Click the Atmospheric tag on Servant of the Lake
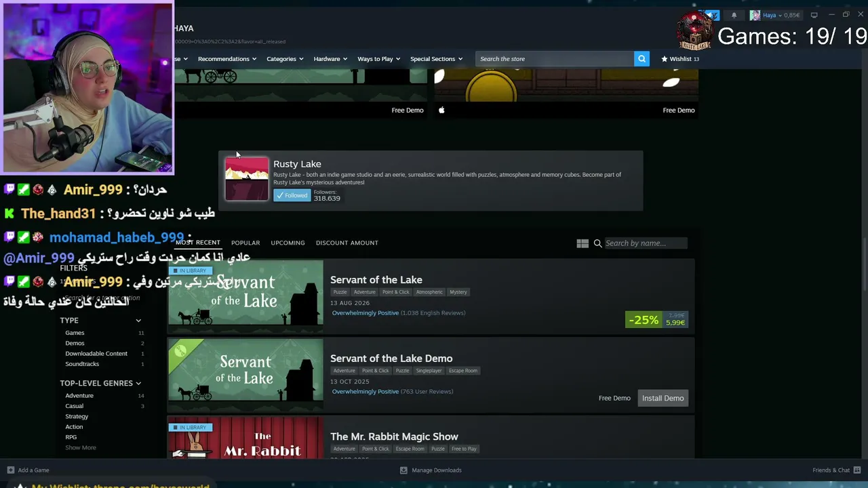868x488 pixels. (x=429, y=292)
